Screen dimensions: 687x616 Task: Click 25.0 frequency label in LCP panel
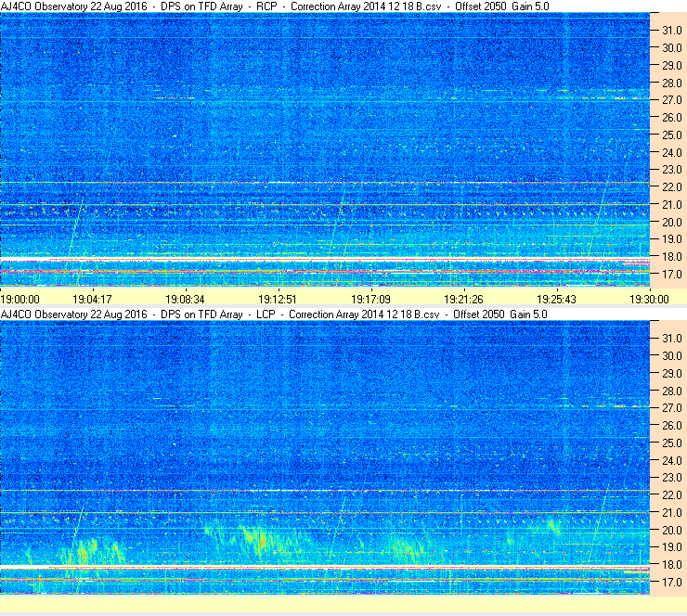coord(671,443)
